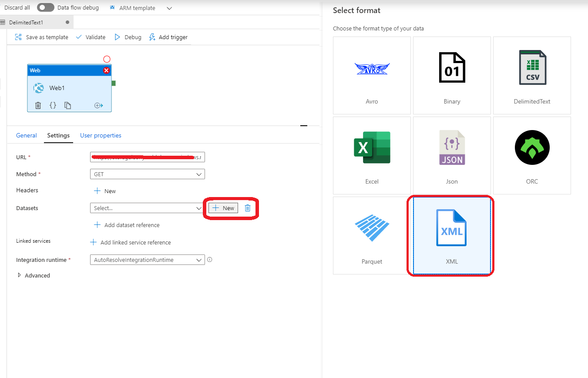Validate the pipeline

(x=91, y=37)
